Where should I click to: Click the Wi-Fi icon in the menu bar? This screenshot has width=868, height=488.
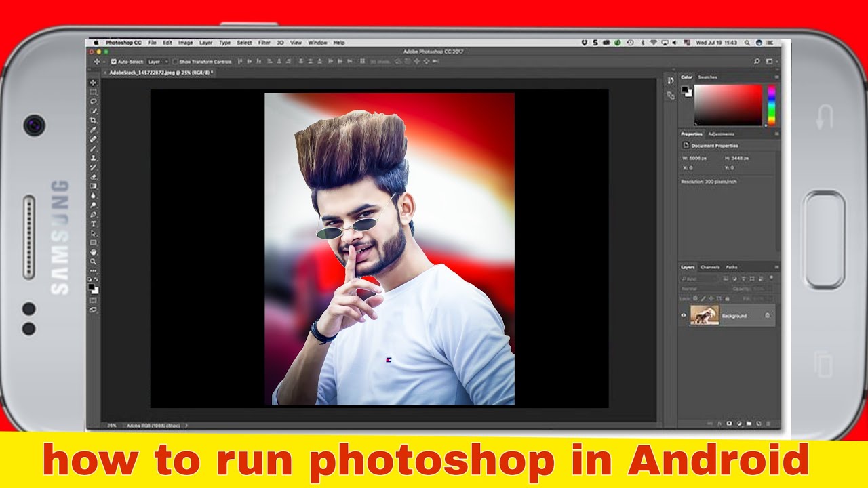pyautogui.click(x=653, y=43)
